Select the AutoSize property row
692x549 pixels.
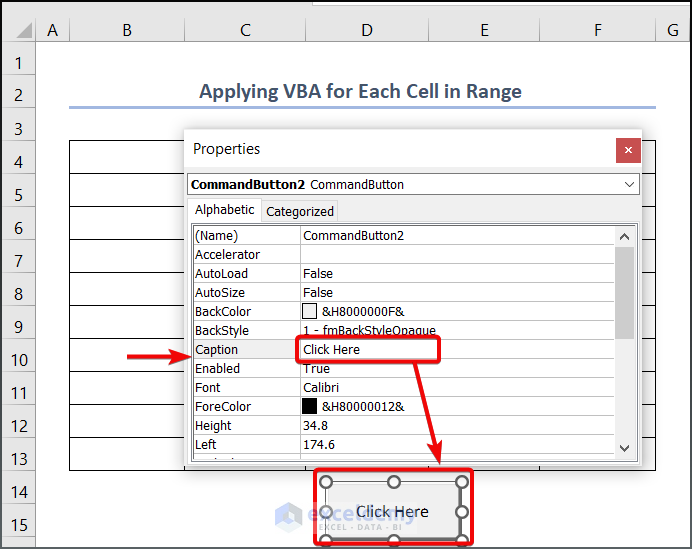tap(246, 293)
